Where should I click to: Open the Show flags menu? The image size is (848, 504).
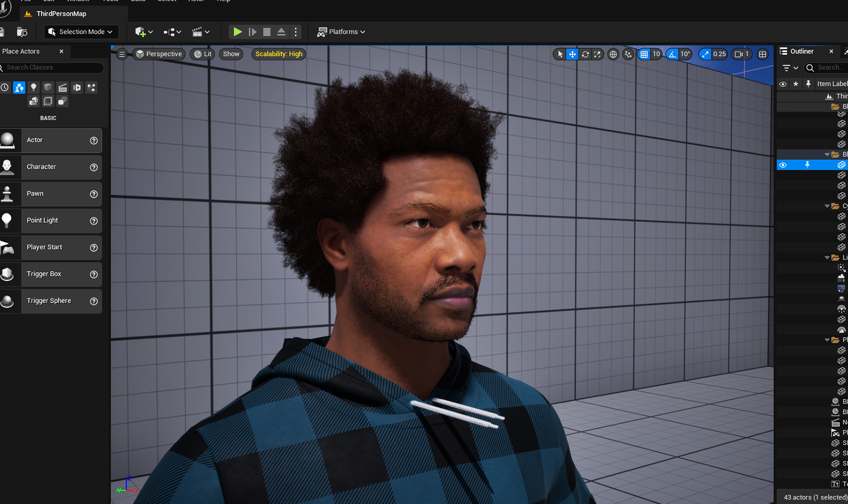click(x=231, y=54)
